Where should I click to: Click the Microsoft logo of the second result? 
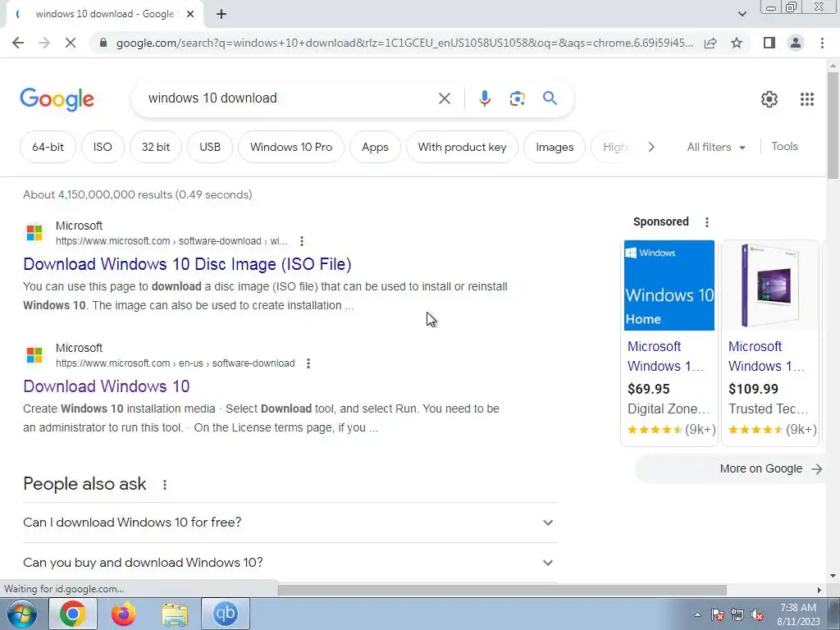point(34,355)
